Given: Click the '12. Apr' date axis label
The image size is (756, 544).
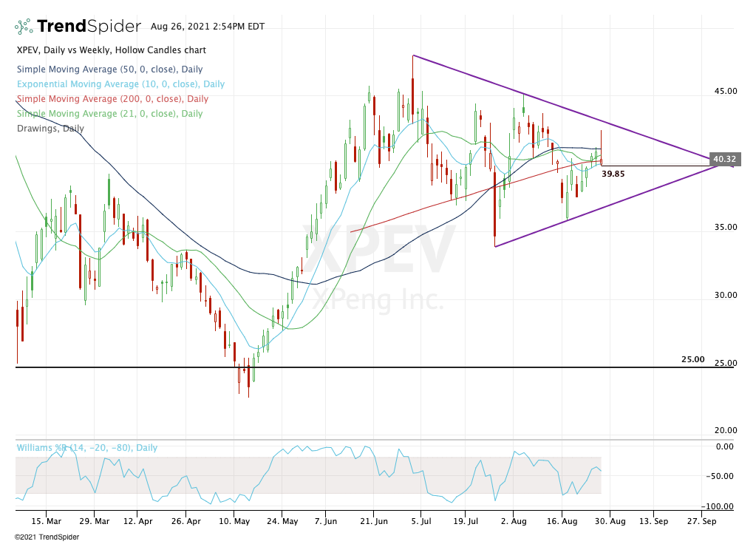Looking at the screenshot, I should (x=138, y=521).
